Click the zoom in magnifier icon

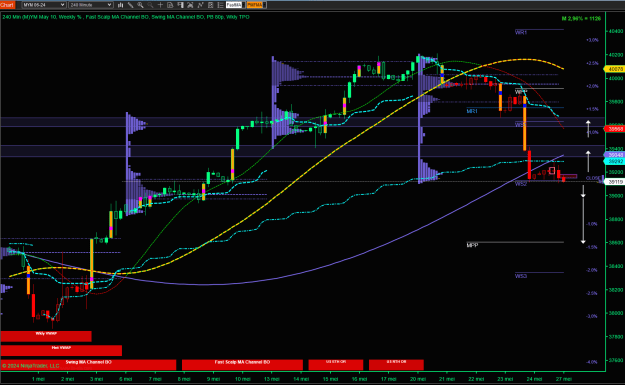pyautogui.click(x=140, y=5)
